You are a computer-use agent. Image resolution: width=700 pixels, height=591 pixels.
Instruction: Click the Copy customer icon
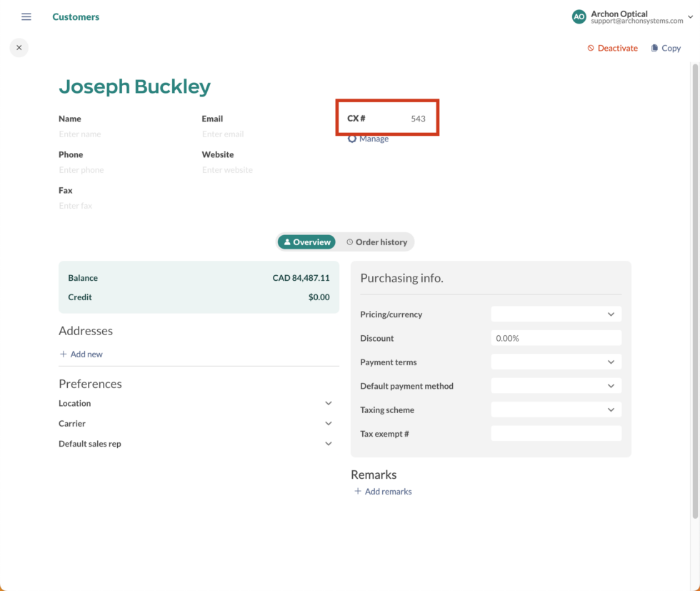coord(654,48)
